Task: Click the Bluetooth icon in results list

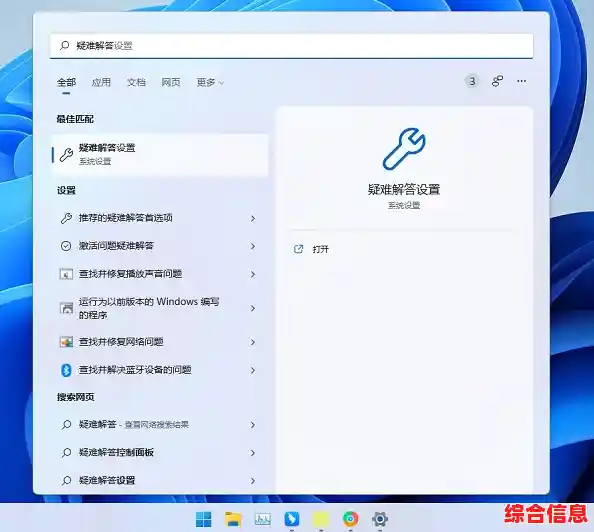Action: pyautogui.click(x=66, y=370)
